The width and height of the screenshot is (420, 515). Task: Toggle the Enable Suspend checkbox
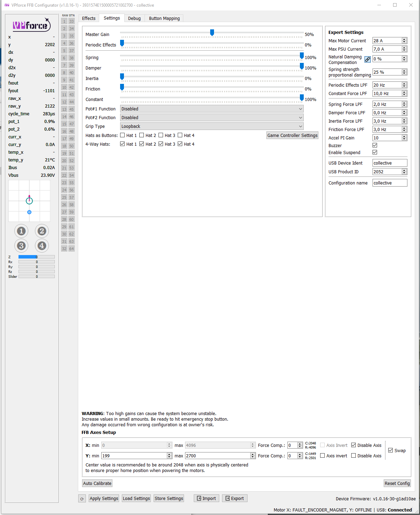pos(375,152)
